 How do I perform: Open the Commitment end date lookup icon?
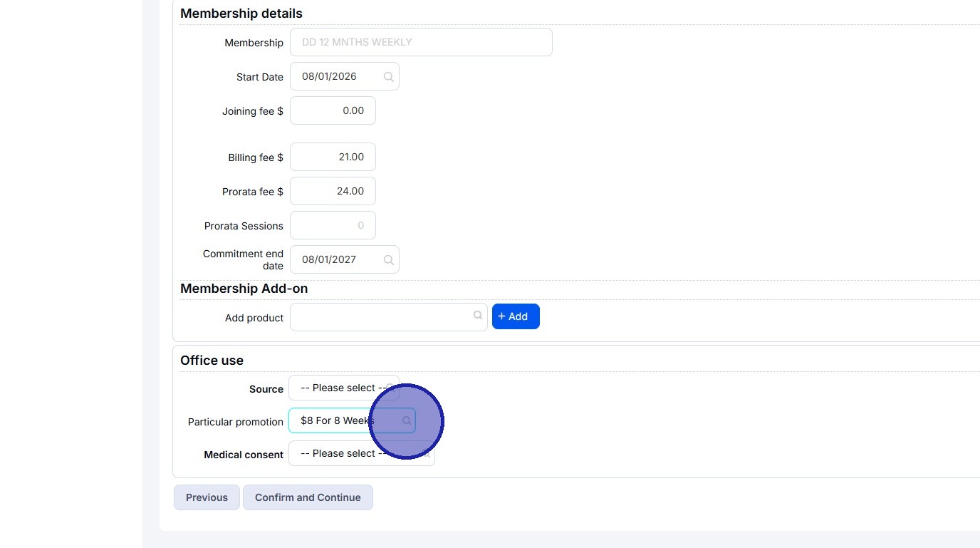389,260
